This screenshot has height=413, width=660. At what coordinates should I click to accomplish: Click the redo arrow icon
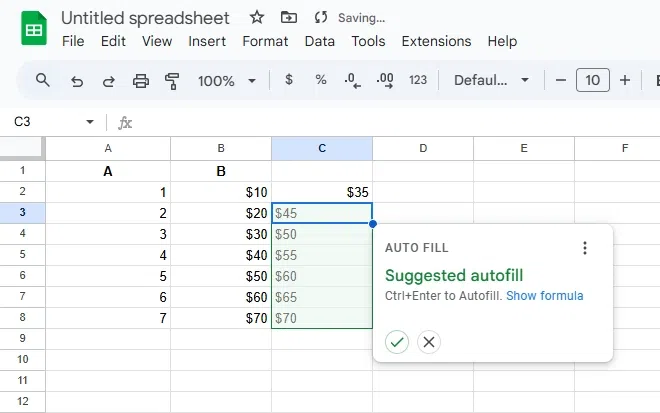tap(109, 80)
